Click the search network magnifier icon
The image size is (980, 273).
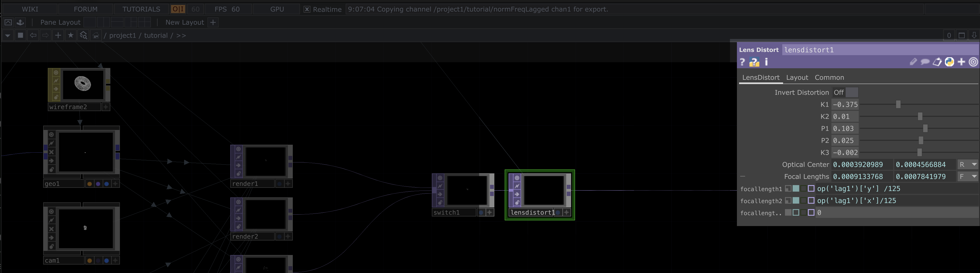(83, 35)
